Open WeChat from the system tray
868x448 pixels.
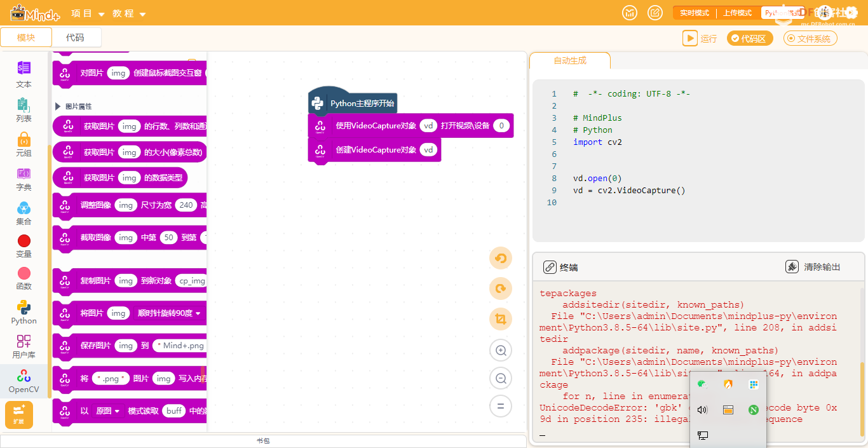(703, 384)
